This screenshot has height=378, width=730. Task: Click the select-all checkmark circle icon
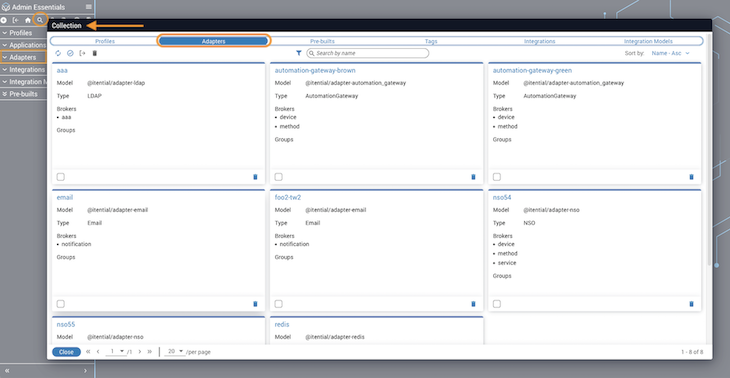70,54
